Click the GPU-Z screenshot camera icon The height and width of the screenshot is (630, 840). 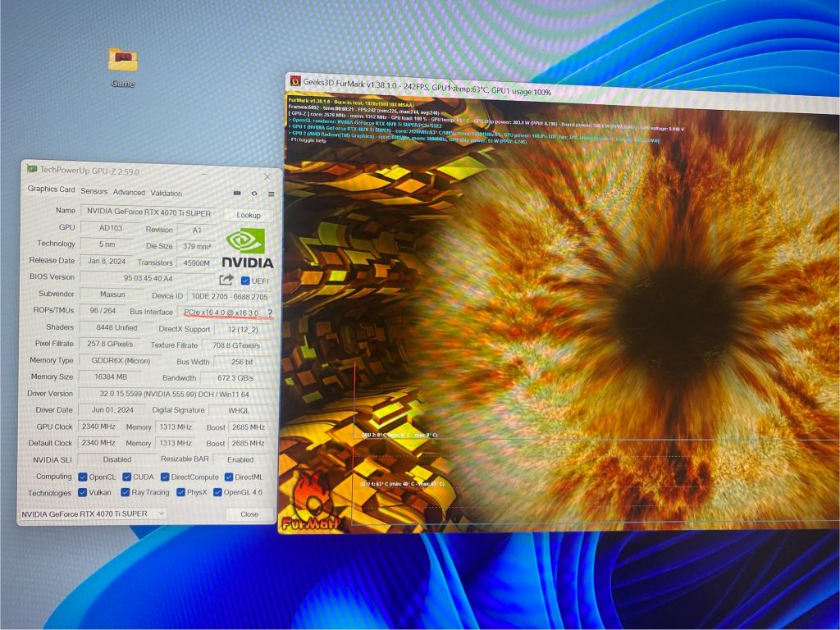pos(237,193)
